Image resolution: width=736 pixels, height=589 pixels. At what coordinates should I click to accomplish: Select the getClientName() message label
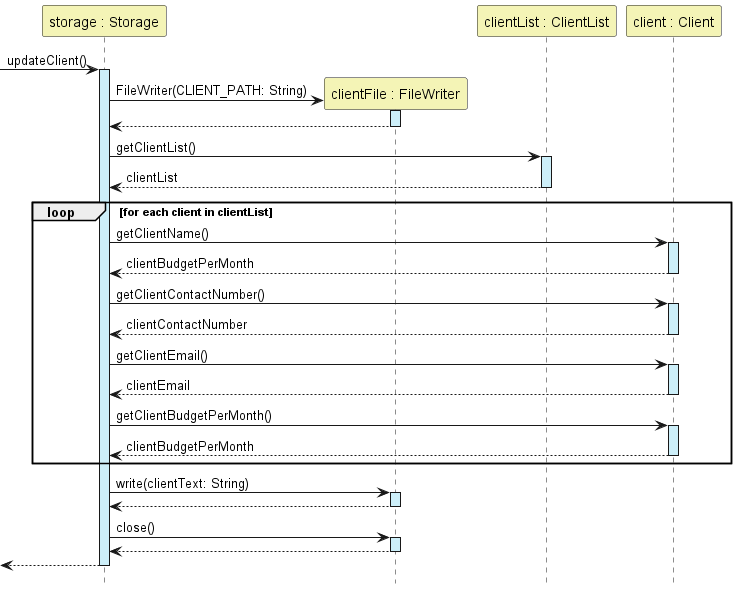pos(162,233)
